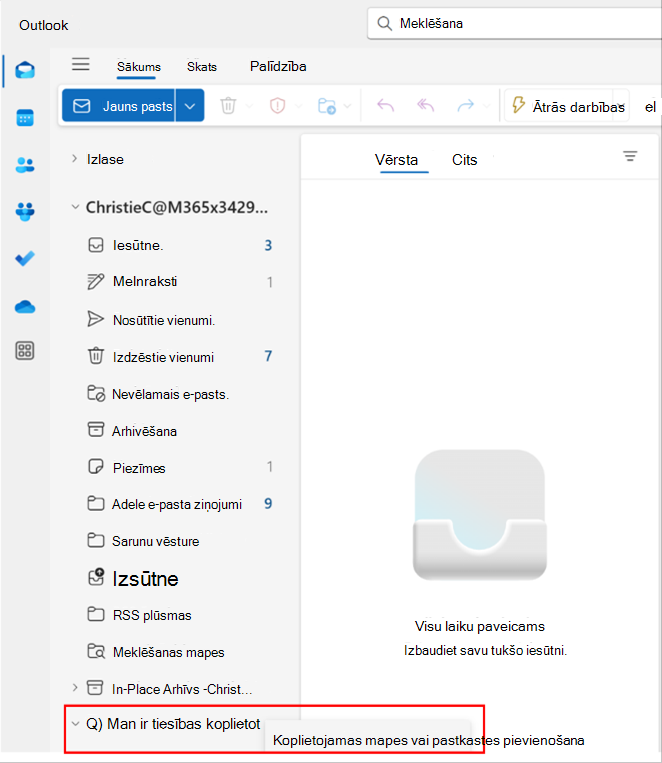Click the Move to folder toolbar icon
The width and height of the screenshot is (662, 763).
point(327,106)
